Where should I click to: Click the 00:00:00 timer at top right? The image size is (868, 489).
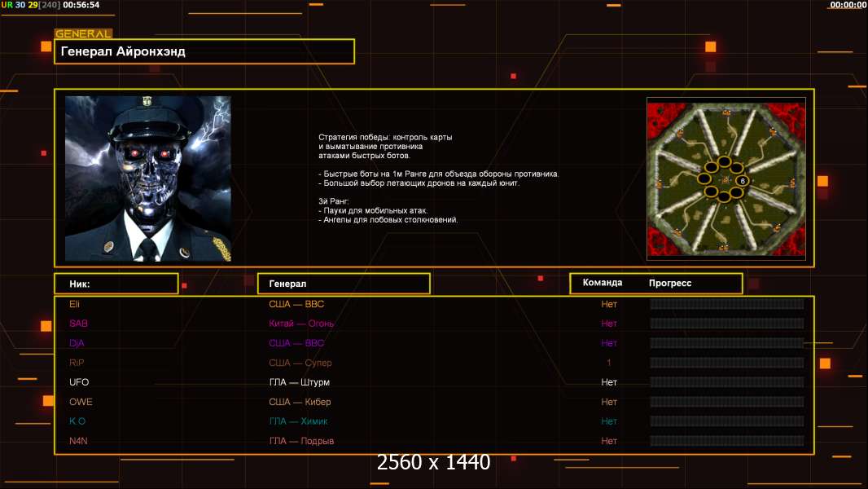pos(848,5)
